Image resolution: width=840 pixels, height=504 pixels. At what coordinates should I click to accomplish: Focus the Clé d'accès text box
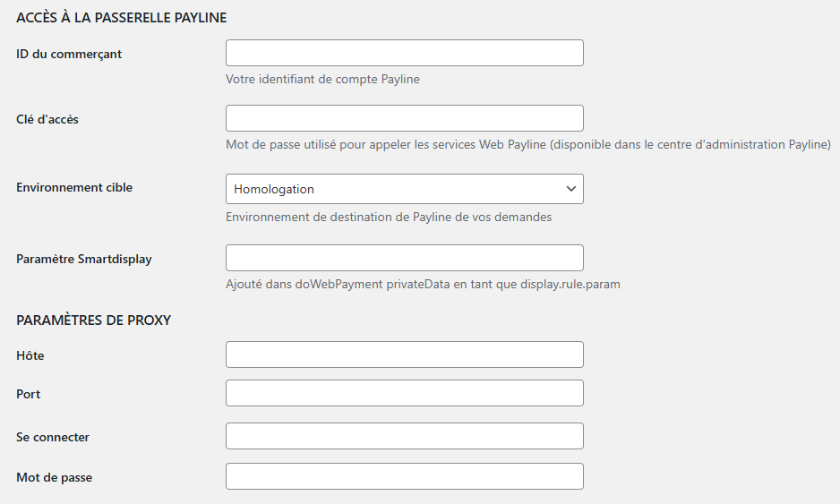(x=405, y=118)
